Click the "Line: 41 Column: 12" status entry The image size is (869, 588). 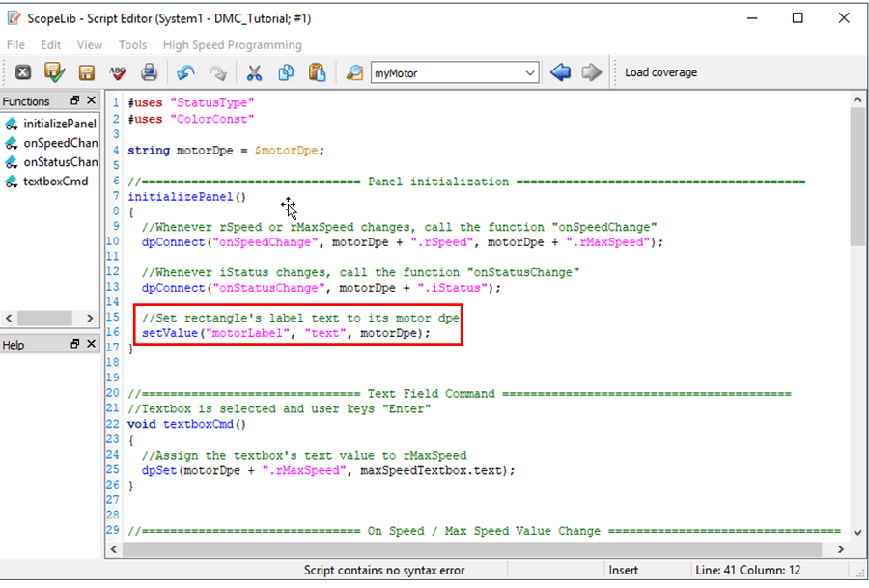click(747, 571)
